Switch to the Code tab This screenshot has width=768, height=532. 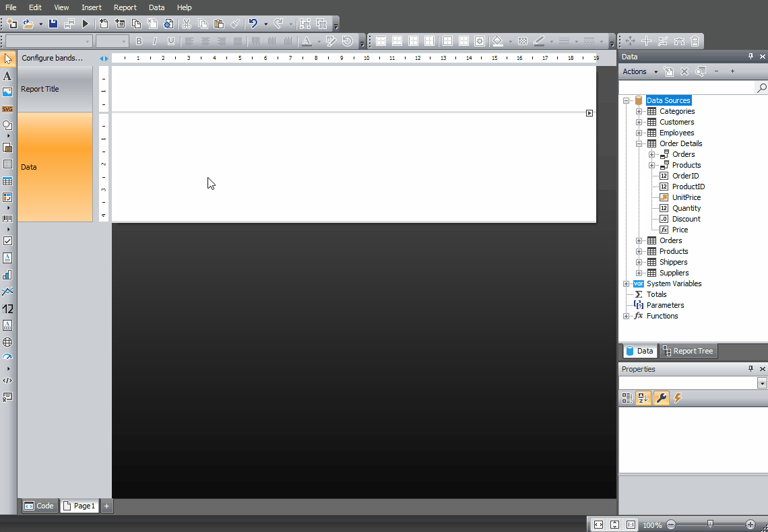tap(39, 506)
